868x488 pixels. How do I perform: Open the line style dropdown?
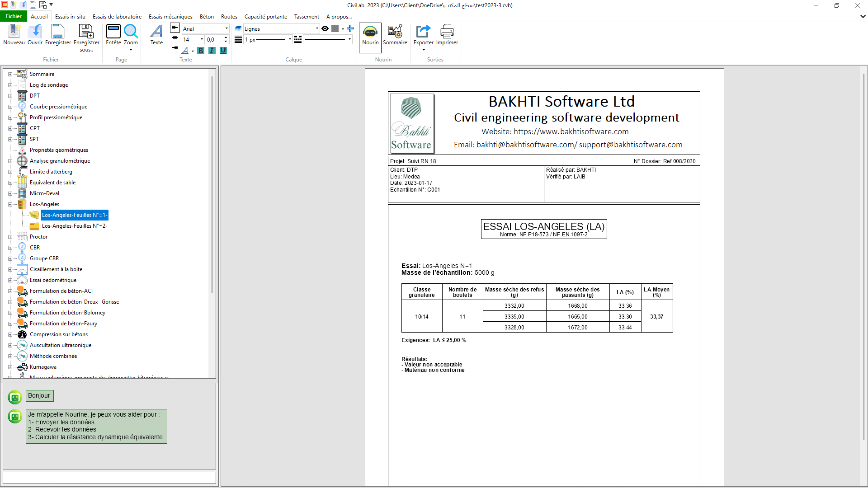tap(349, 39)
